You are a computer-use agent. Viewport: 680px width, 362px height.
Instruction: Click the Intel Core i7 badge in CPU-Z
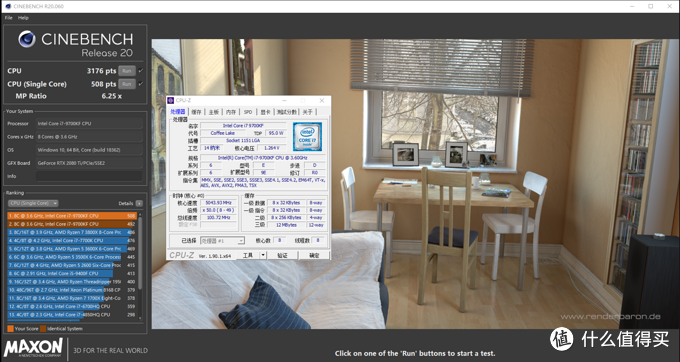coord(307,137)
